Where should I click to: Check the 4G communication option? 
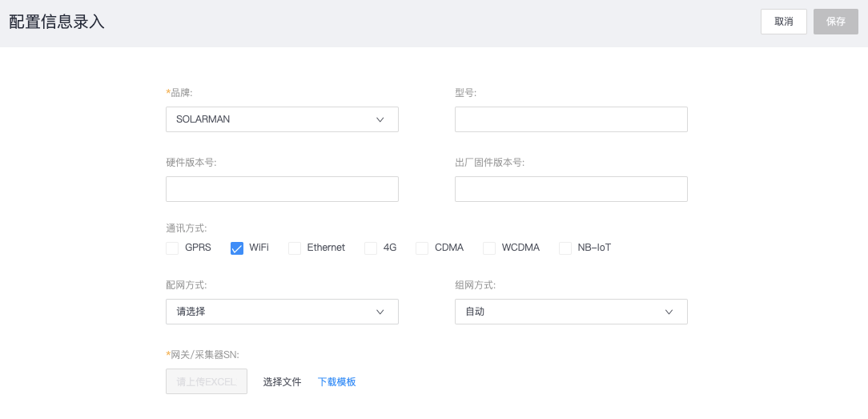click(371, 248)
